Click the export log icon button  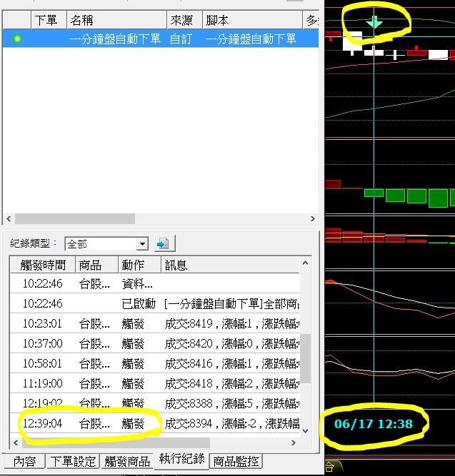(x=165, y=243)
